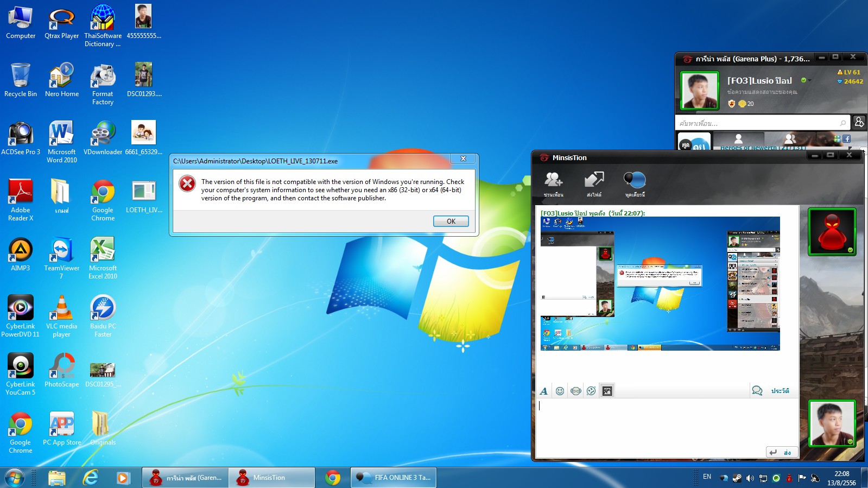The width and height of the screenshot is (868, 488).
Task: Open the Windows Start menu
Action: pyautogui.click(x=14, y=478)
